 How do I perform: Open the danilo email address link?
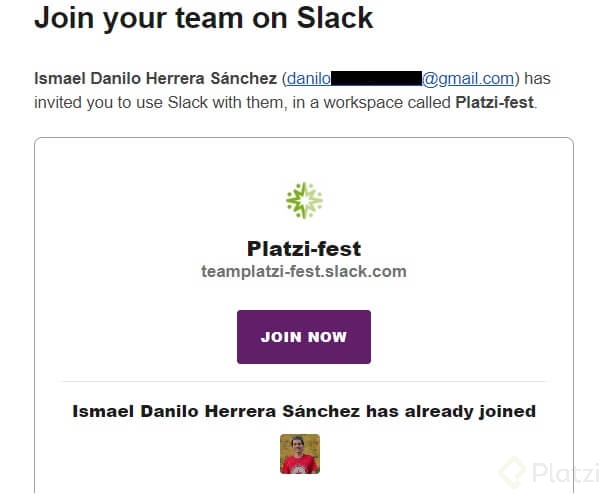[400, 78]
